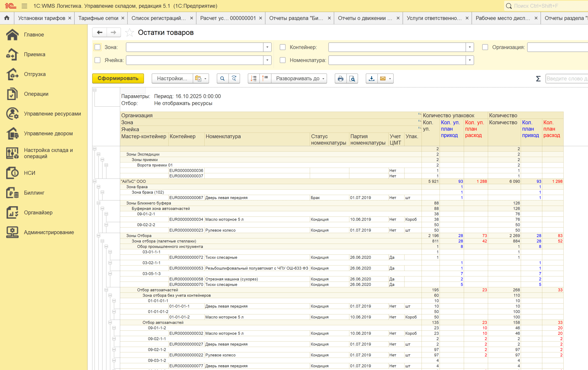The height and width of the screenshot is (370, 588).
Task: Open Установки тарифов tab
Action: (42, 18)
